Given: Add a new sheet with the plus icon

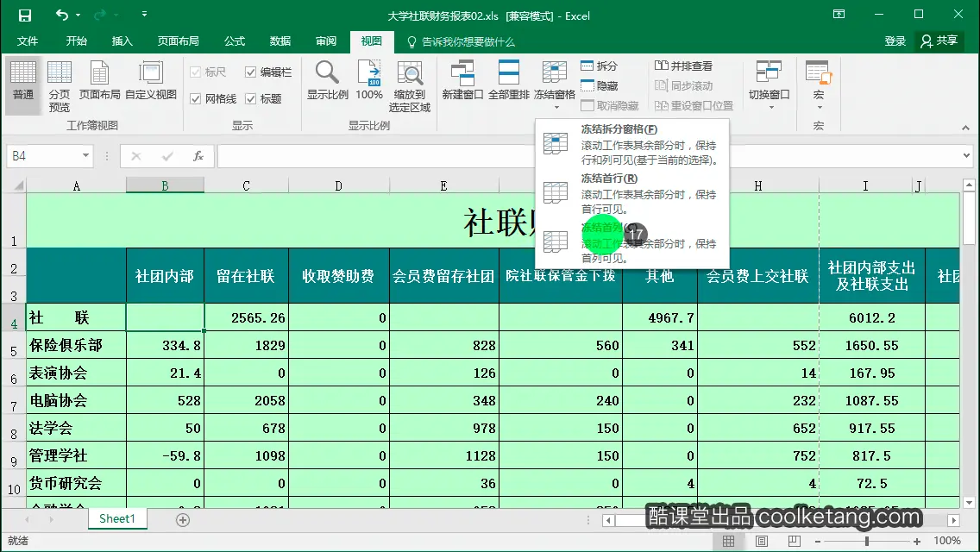Looking at the screenshot, I should (x=183, y=519).
